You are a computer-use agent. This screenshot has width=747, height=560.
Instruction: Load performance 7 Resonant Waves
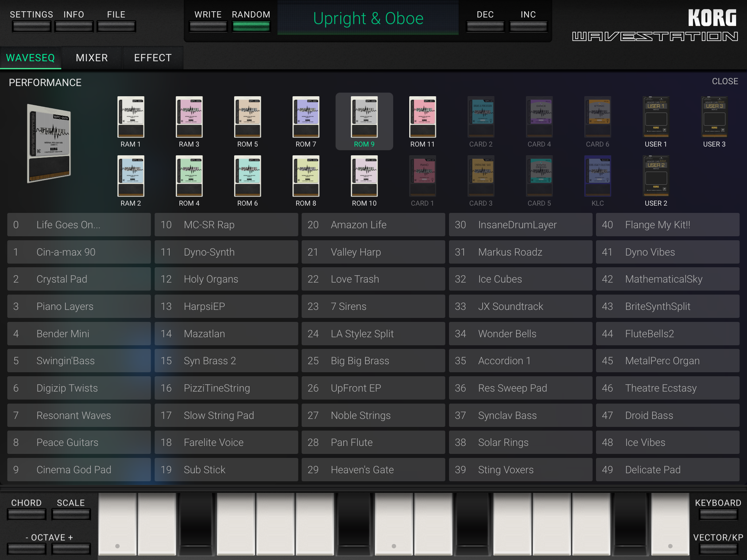[x=79, y=415]
